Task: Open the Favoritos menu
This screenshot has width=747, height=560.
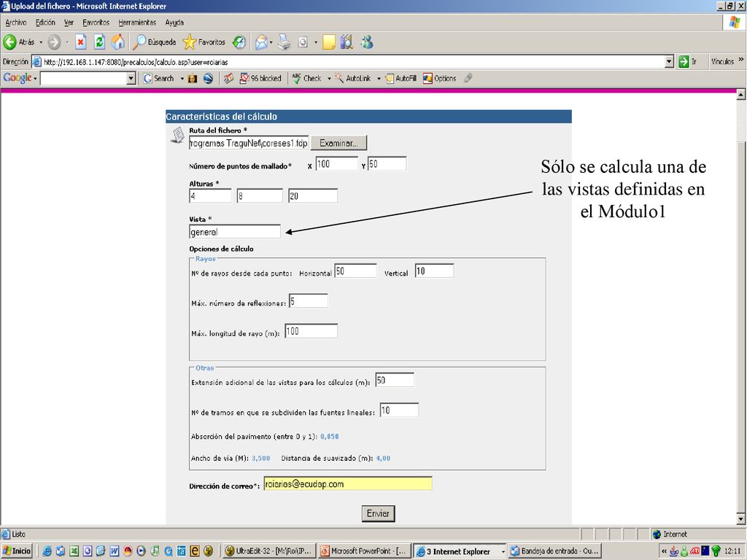Action: pos(96,23)
